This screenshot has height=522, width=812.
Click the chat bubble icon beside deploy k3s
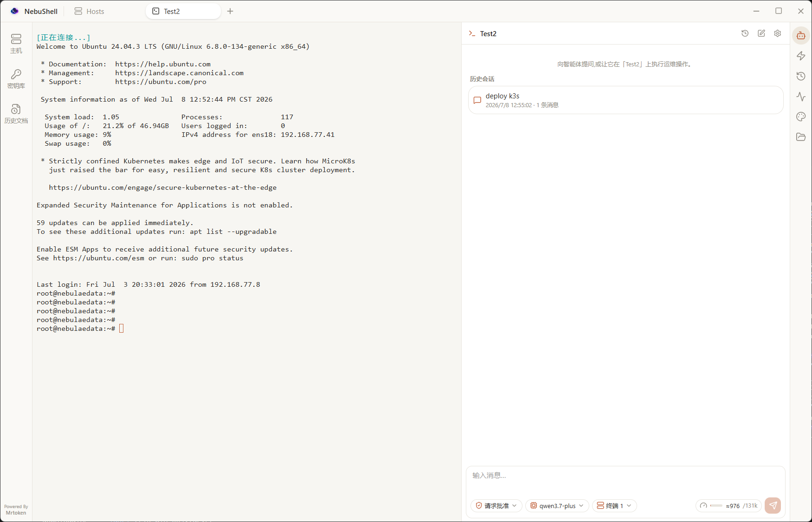pyautogui.click(x=477, y=100)
